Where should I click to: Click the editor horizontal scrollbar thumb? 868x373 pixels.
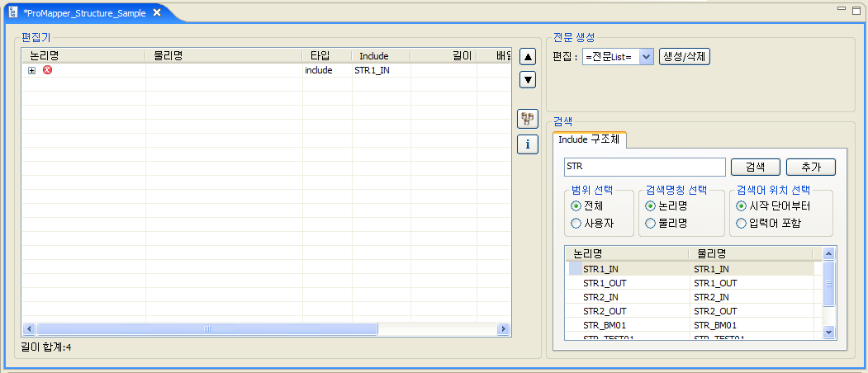[207, 328]
